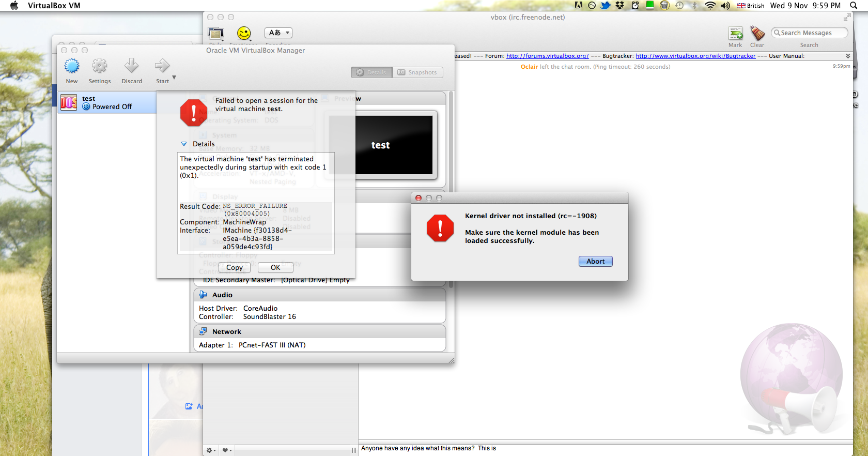Click OK in the session error dialog

click(275, 267)
